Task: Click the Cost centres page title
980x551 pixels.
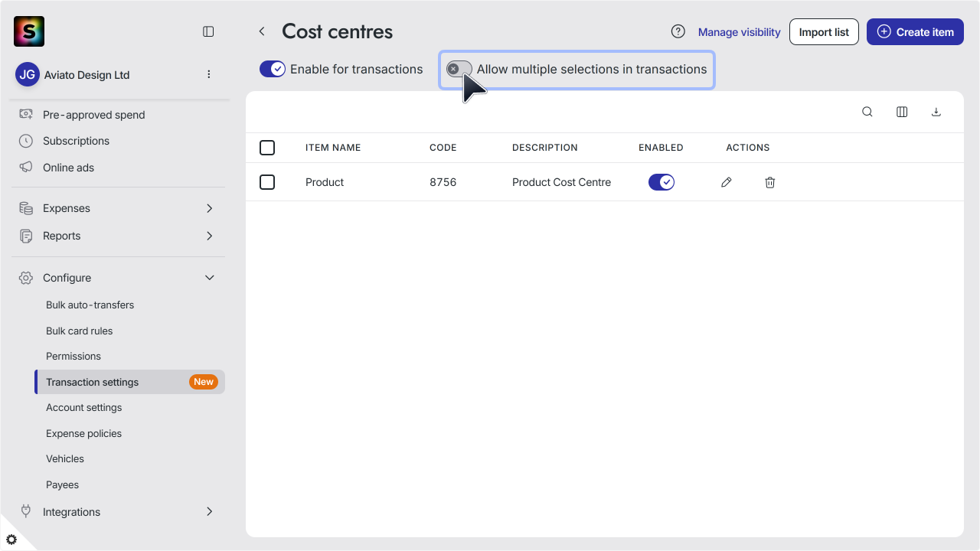Action: tap(337, 31)
